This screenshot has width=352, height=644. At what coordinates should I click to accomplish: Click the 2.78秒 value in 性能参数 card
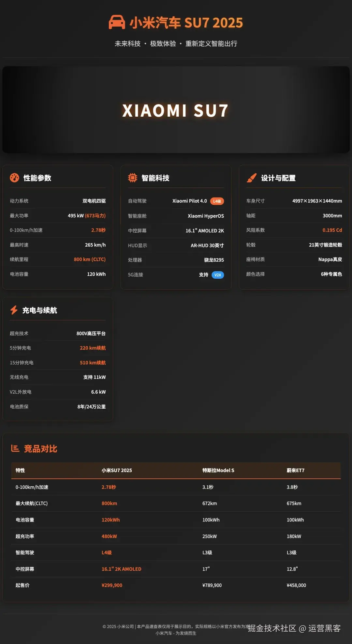point(98,230)
